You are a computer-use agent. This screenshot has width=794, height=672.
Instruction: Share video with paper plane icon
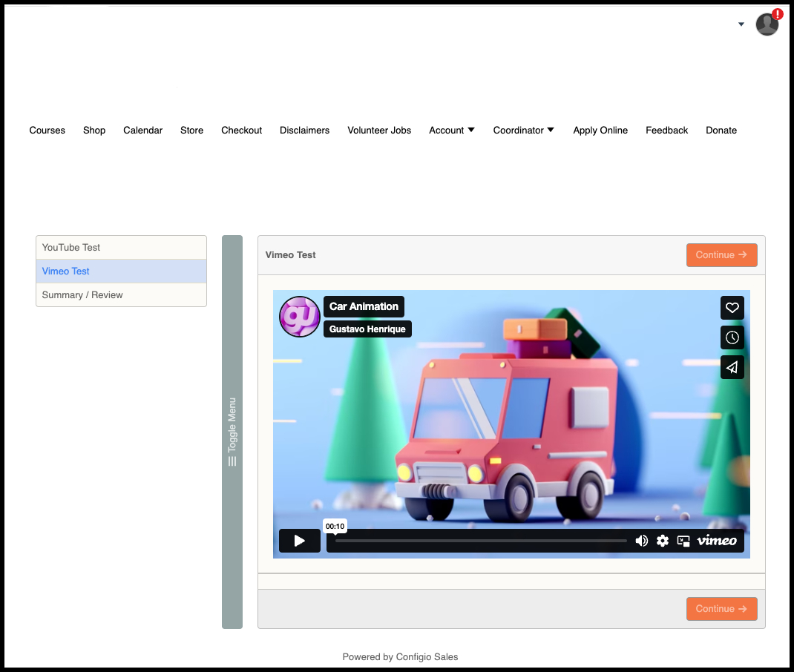point(732,367)
